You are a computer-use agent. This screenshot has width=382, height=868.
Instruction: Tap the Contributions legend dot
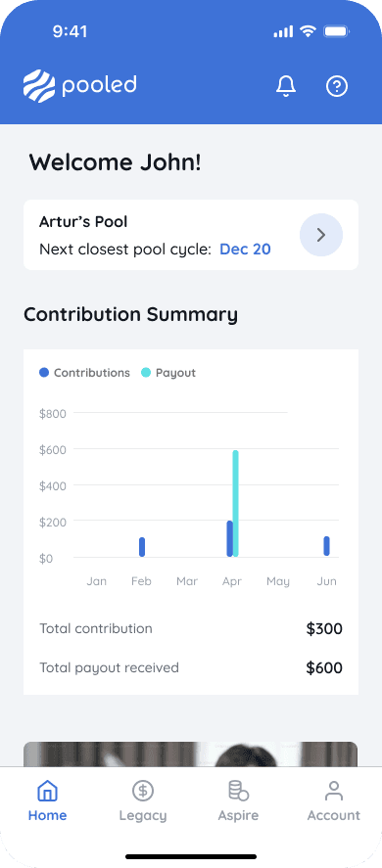coord(44,373)
